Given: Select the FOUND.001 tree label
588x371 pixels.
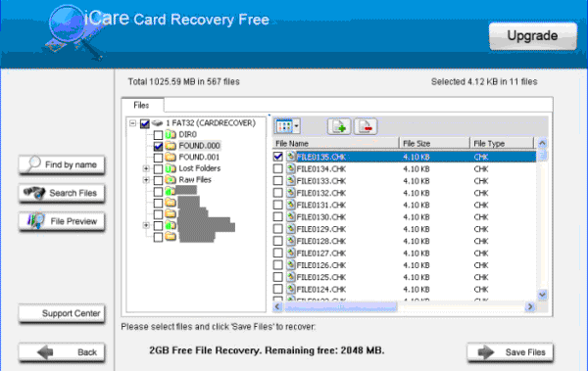Looking at the screenshot, I should coord(199,157).
